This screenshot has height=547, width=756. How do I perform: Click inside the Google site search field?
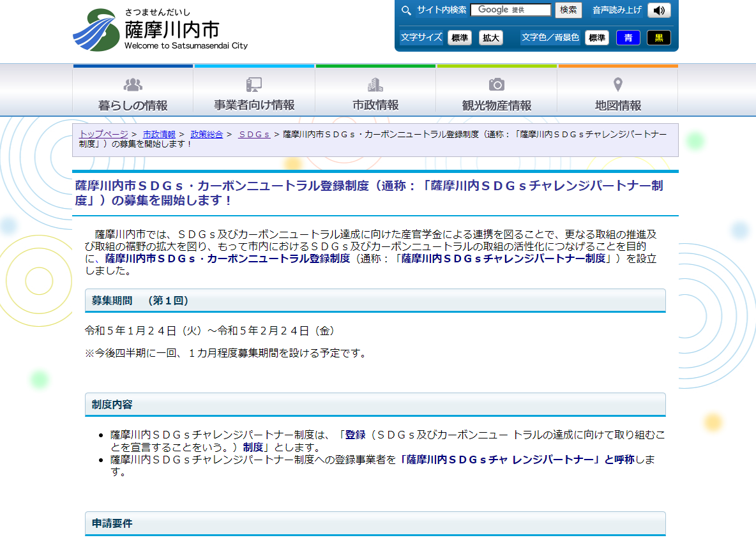pos(510,10)
